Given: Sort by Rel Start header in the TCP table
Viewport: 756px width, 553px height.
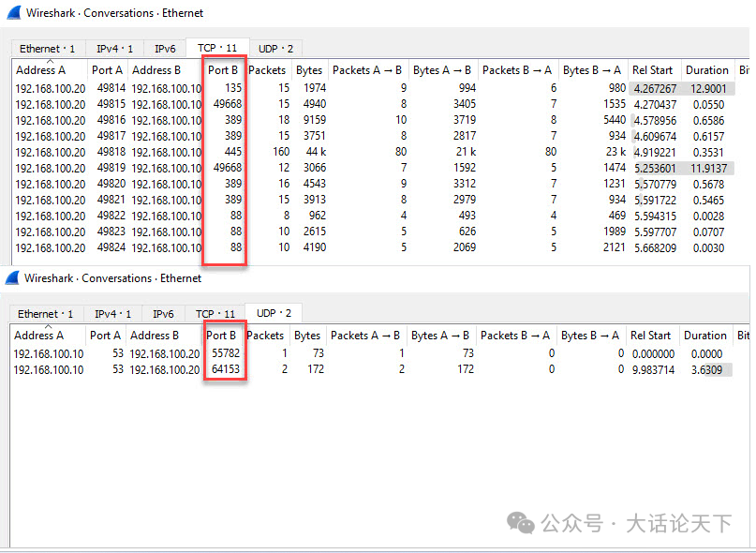Looking at the screenshot, I should click(x=652, y=70).
